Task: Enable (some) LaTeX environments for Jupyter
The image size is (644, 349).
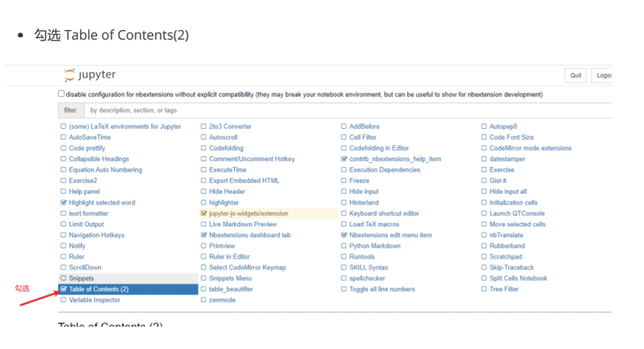Action: tap(63, 127)
